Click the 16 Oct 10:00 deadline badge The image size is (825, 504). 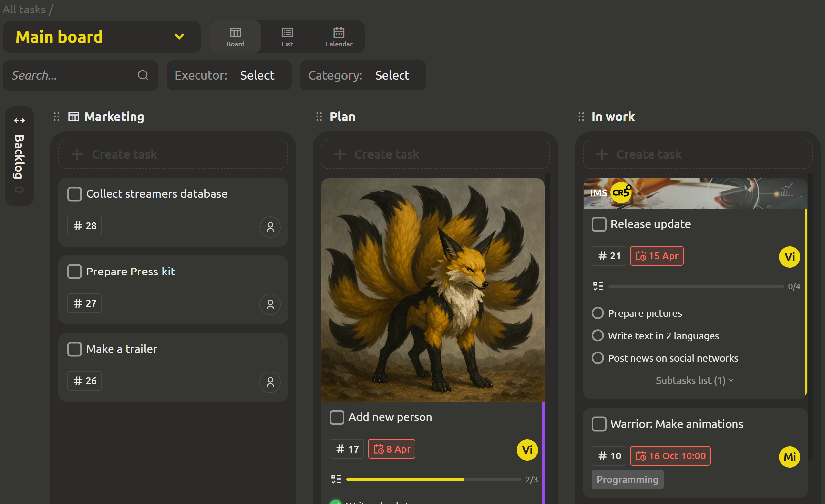(x=670, y=456)
